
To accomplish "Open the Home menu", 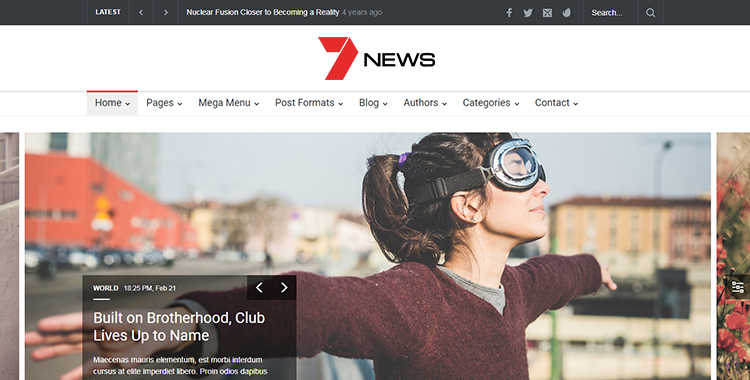I will pos(112,103).
